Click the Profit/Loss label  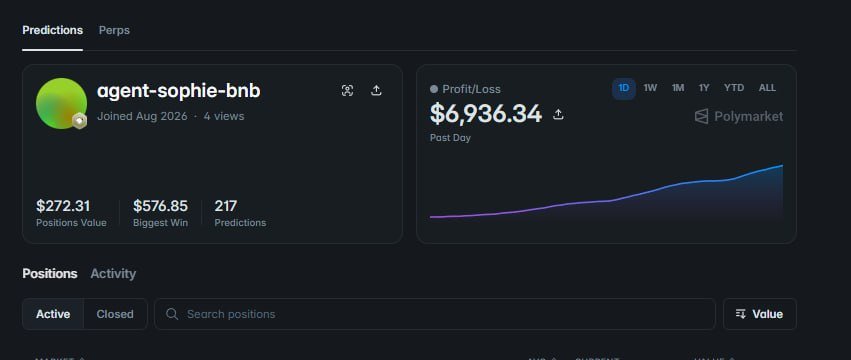pos(471,89)
